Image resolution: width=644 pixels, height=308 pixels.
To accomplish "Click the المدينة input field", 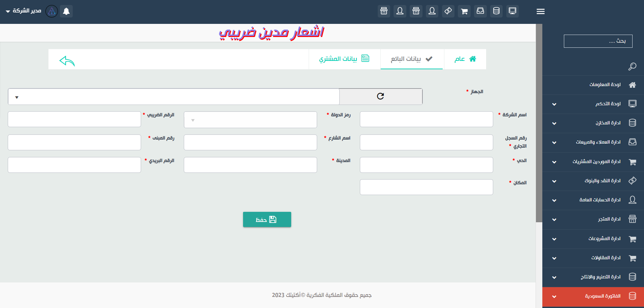I will (x=250, y=165).
